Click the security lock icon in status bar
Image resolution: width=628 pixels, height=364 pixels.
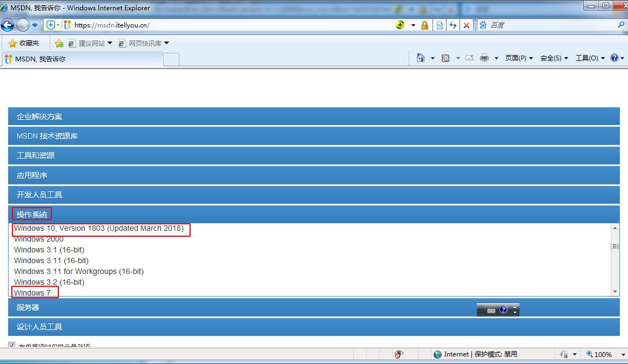[564, 354]
